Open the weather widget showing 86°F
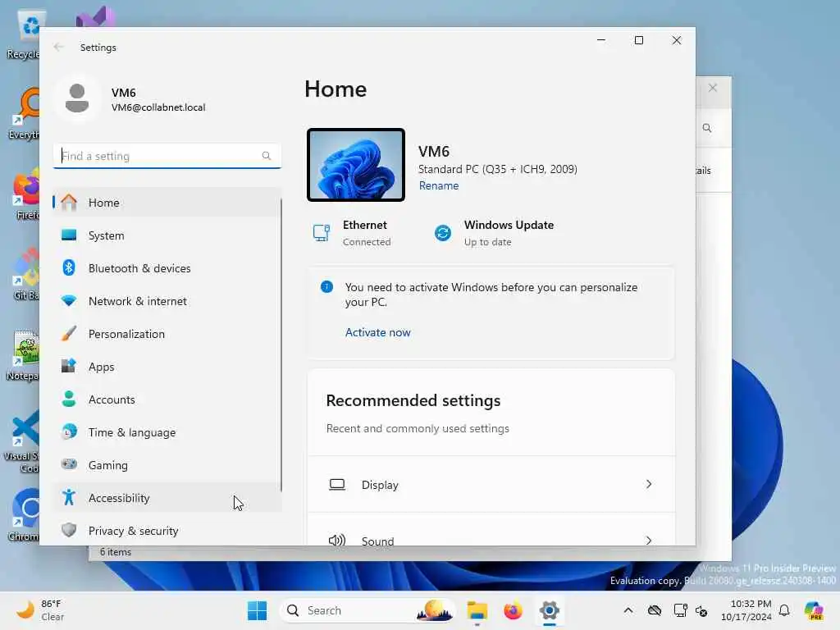The image size is (840, 630). 40,610
